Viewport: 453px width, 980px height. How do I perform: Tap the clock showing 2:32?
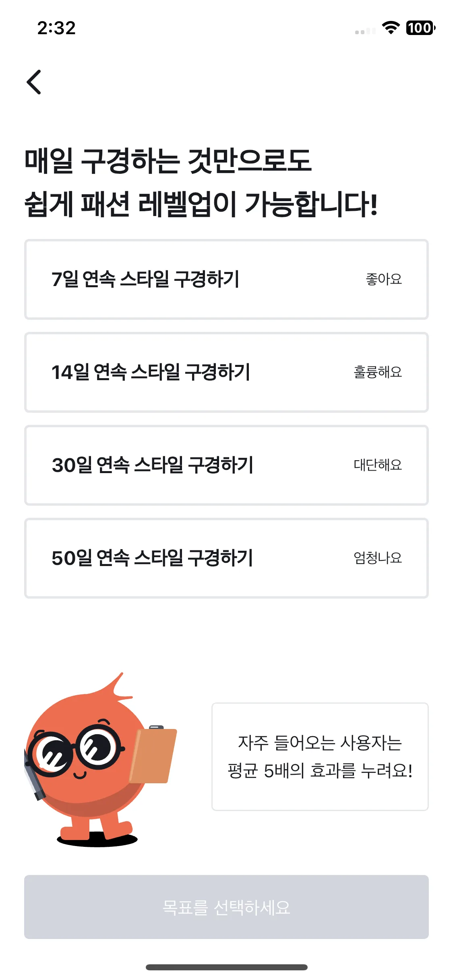pyautogui.click(x=56, y=28)
